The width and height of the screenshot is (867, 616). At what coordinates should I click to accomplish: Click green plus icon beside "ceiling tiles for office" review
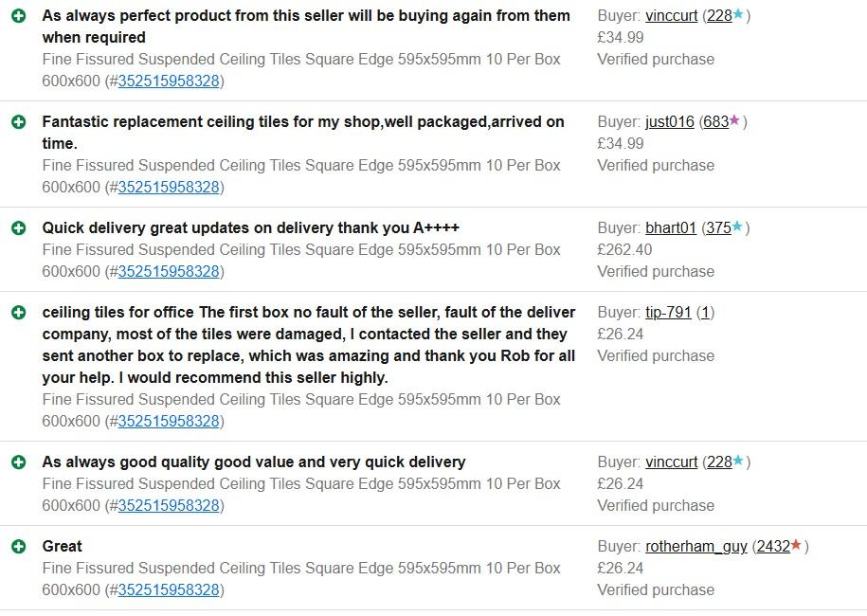[18, 313]
